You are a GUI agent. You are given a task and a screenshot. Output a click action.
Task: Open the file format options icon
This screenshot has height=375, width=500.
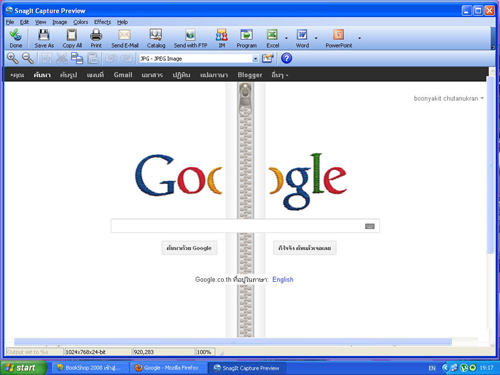(x=268, y=59)
